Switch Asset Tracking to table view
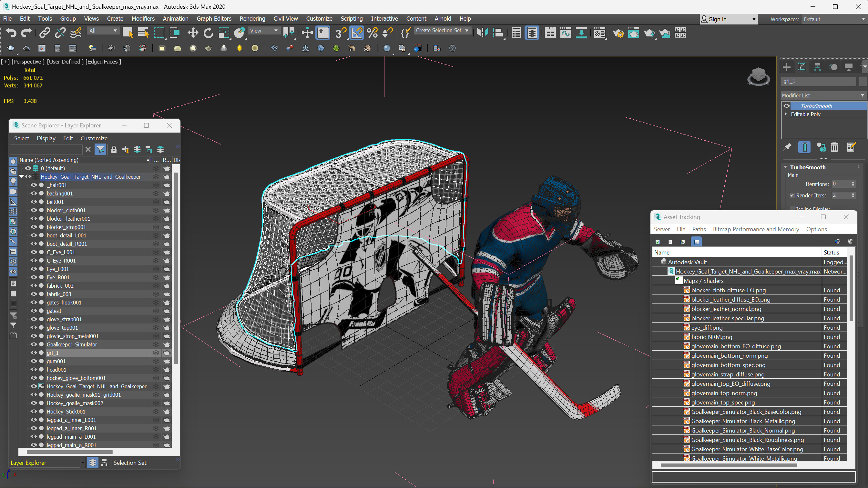Viewport: 868px width, 488px height. pyautogui.click(x=697, y=242)
